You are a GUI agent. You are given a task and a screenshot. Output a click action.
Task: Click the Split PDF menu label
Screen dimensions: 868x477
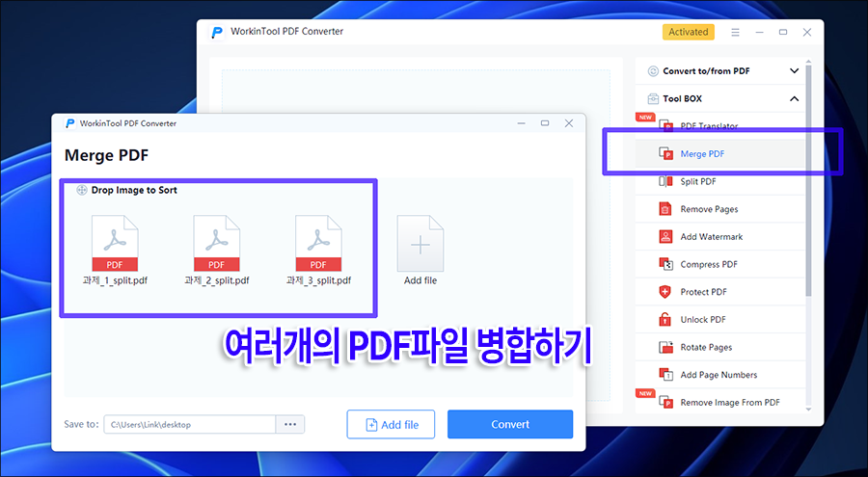(x=698, y=181)
